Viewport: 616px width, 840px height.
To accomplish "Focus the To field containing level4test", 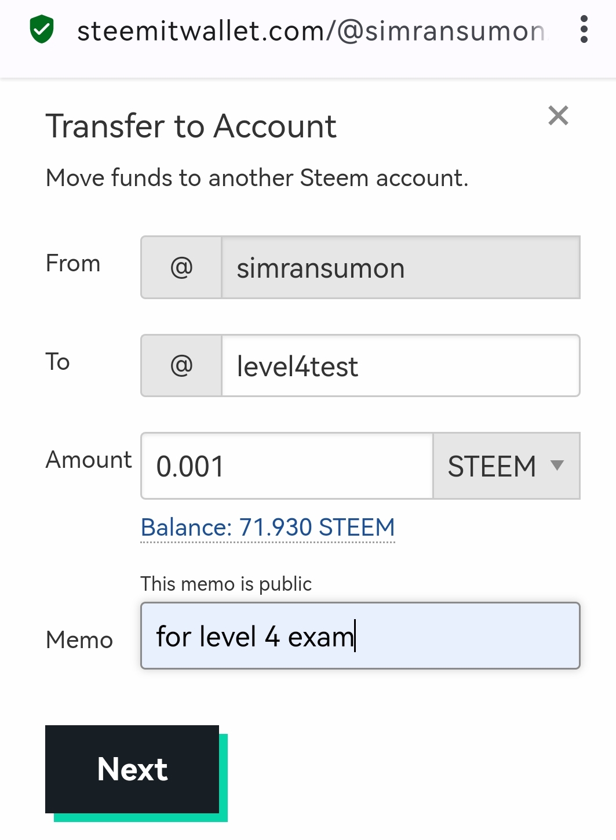I will [x=400, y=366].
